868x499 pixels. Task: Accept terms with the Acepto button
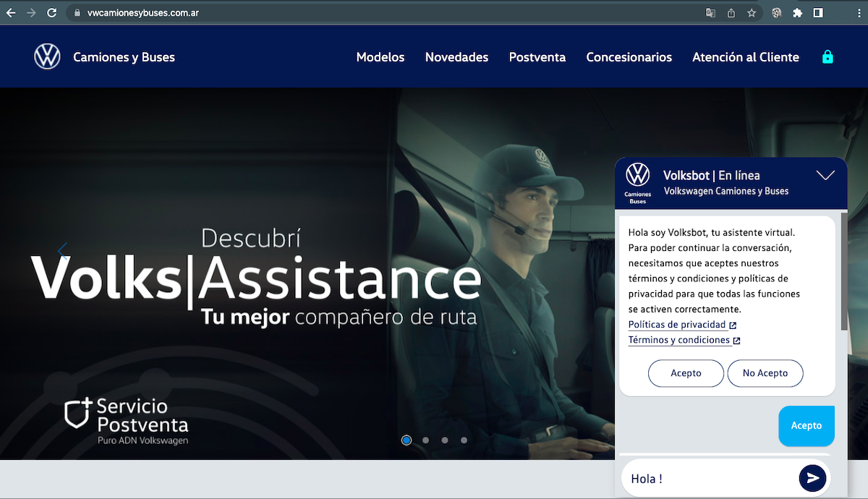(x=685, y=373)
